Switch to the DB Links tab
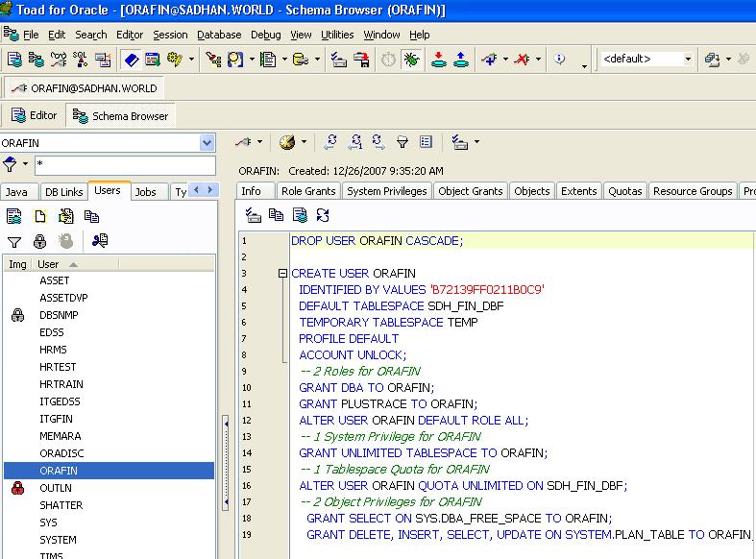The image size is (756, 559). click(63, 192)
